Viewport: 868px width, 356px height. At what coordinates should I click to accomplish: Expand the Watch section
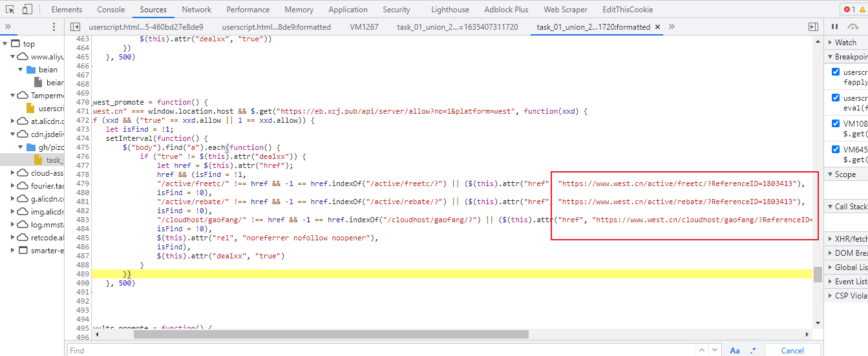(845, 42)
